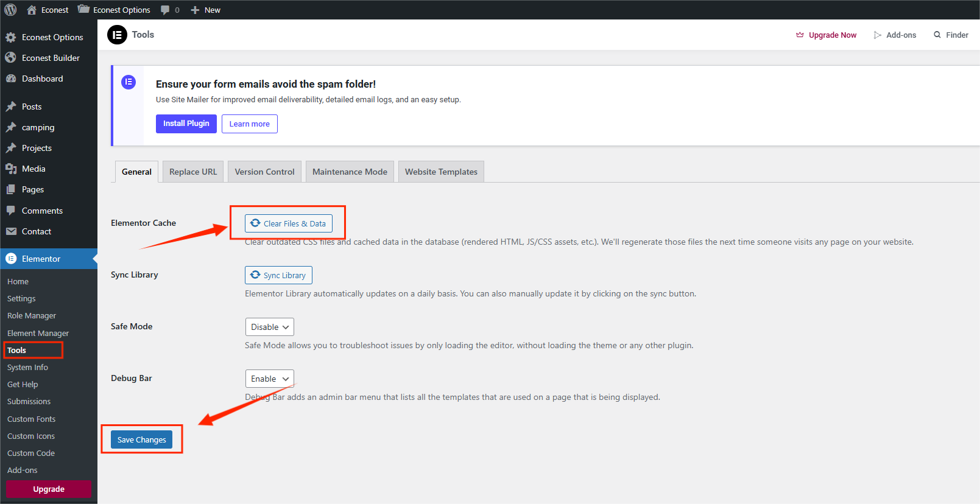Click the Upgrade button in sidebar
This screenshot has height=504, width=980.
(x=49, y=489)
